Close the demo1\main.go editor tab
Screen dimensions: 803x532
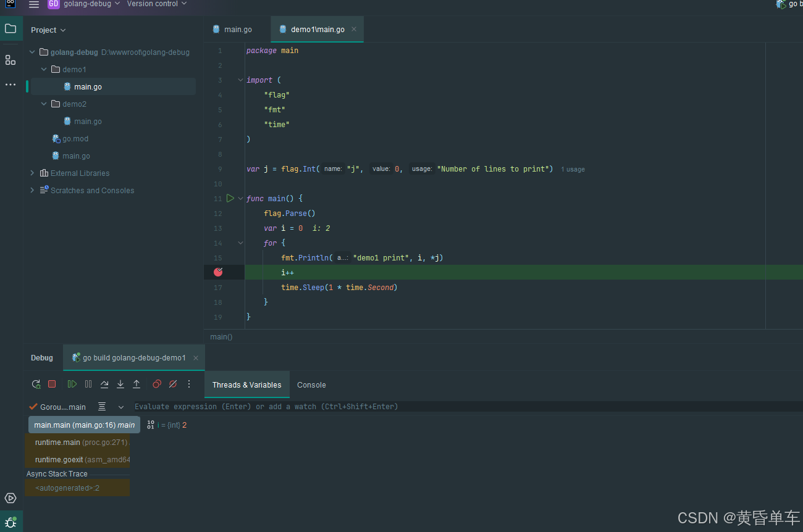click(354, 29)
